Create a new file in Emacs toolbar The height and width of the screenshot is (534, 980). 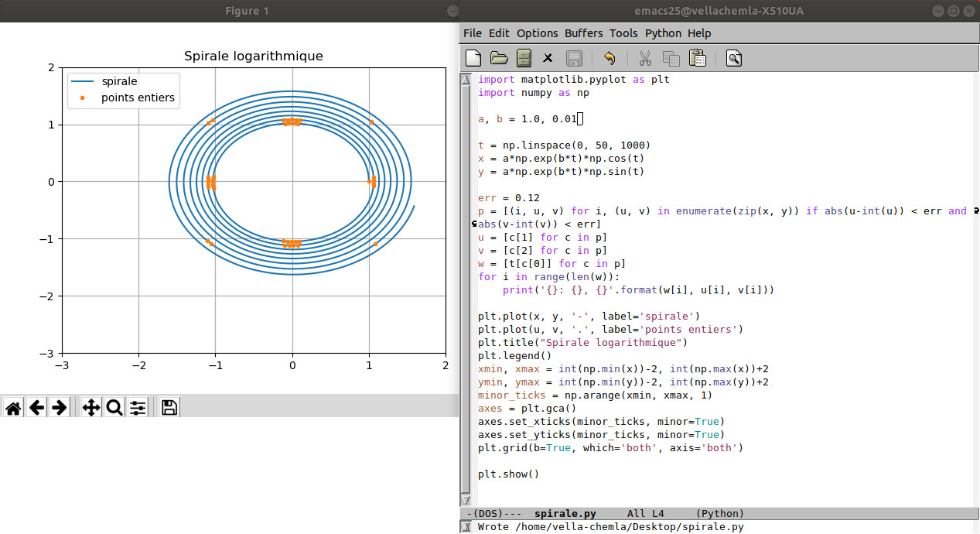[473, 58]
